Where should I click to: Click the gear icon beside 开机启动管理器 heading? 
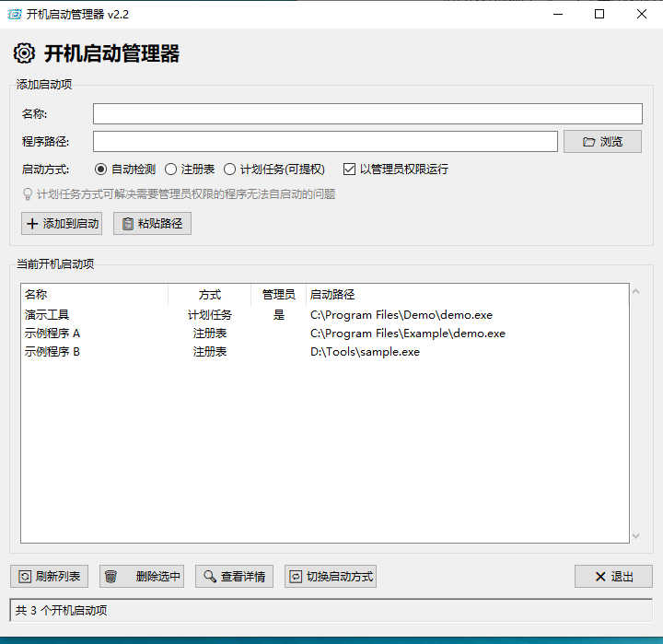coord(24,53)
